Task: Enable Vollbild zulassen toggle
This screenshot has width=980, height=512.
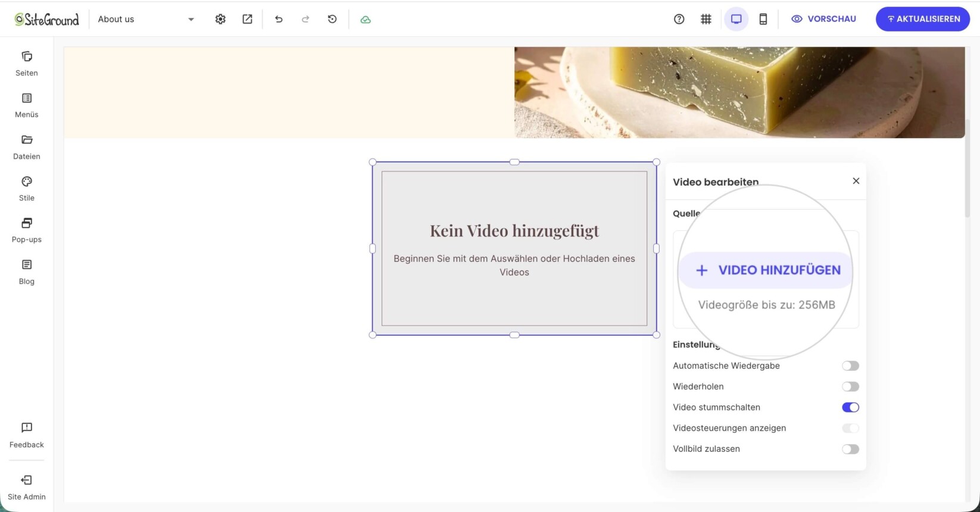Action: point(850,449)
